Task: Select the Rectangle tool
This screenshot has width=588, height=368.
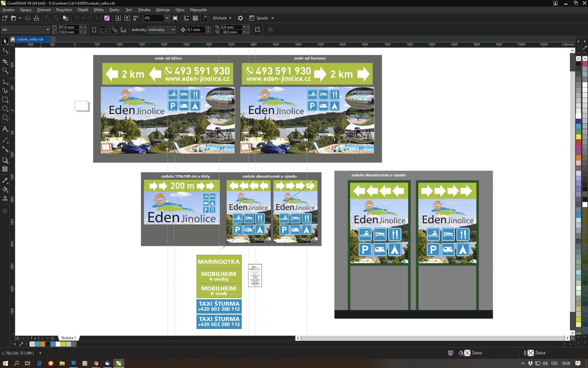Action: point(5,100)
